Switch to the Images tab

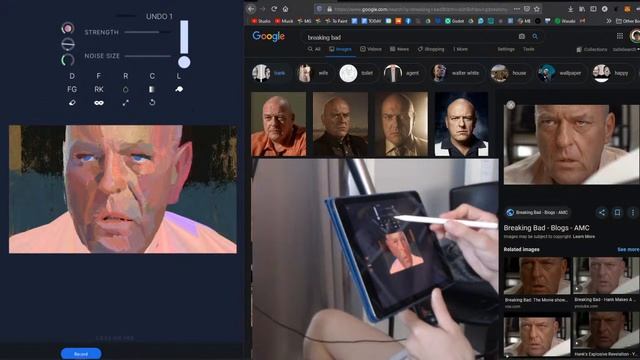[x=340, y=49]
